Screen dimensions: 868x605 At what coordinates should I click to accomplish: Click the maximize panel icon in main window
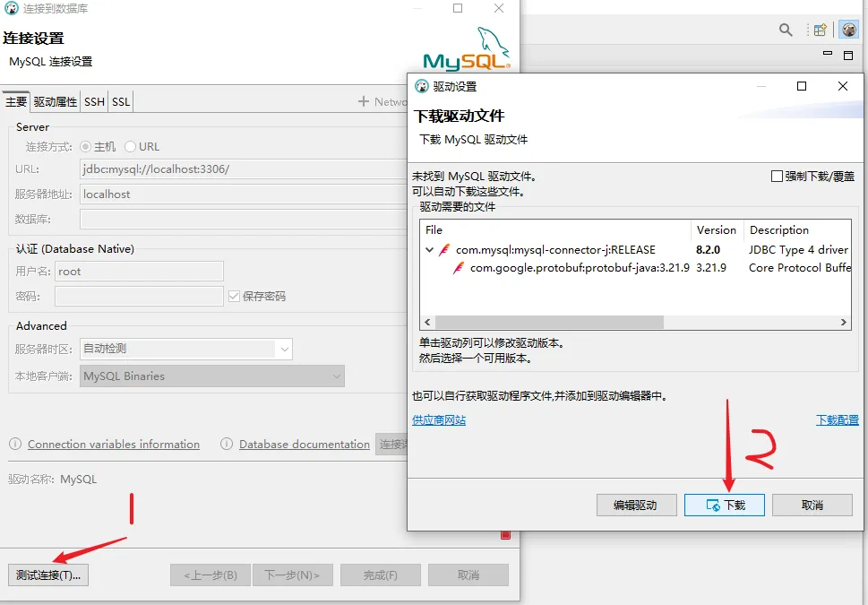848,55
